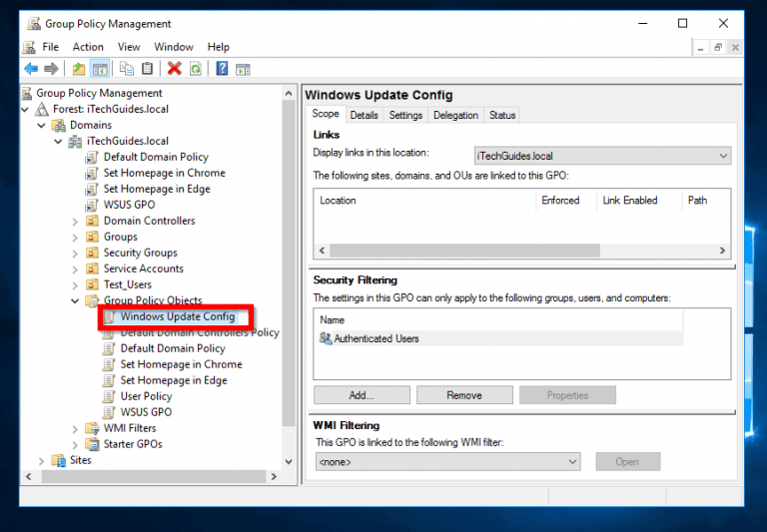Click the linked WSUS GPO shortcut icon
Viewport: 767px width, 532px height.
pyautogui.click(x=92, y=205)
